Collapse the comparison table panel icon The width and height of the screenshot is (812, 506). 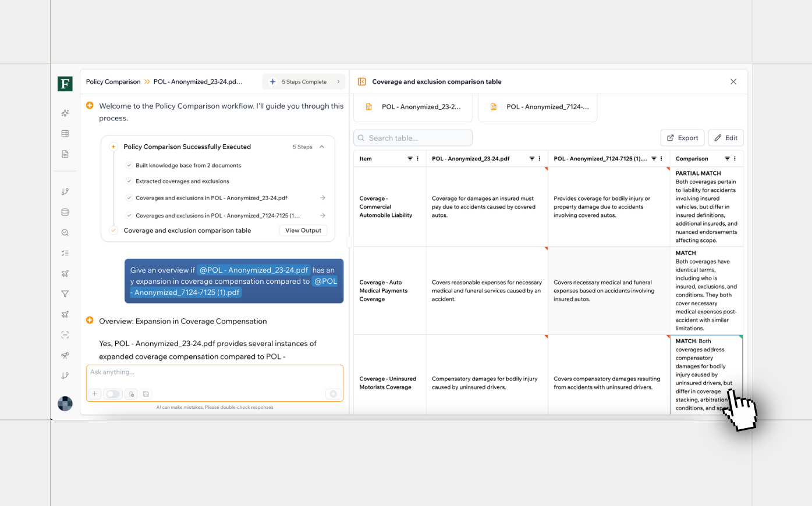click(361, 81)
